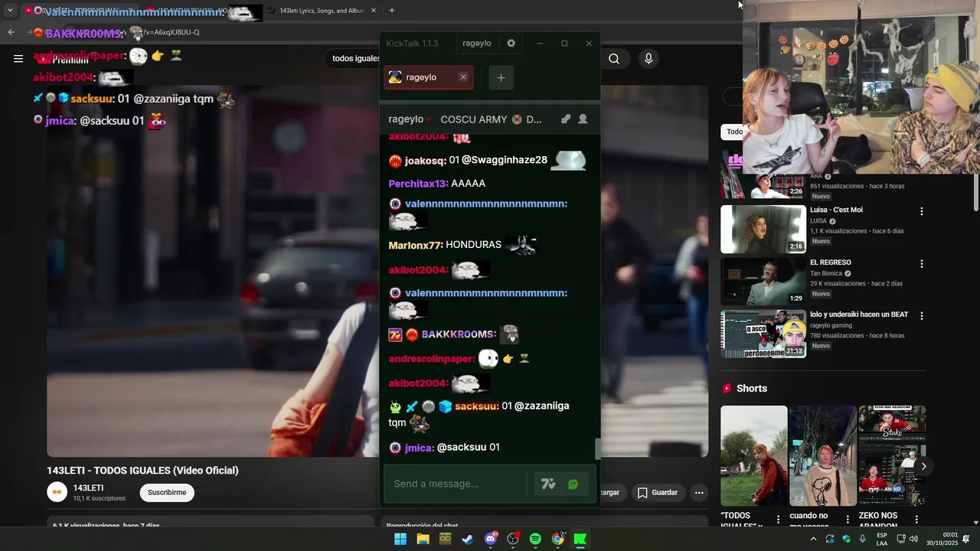Click 'lolo y underaiki hacen un BEAT' title
Viewport: 980px width, 551px height.
(859, 315)
